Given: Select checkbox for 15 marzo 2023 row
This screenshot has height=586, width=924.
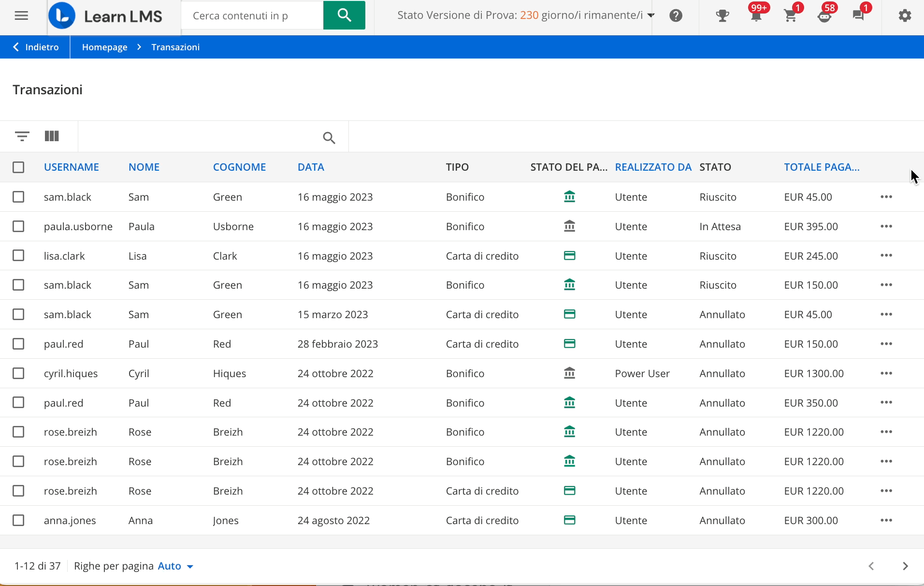Looking at the screenshot, I should click(18, 314).
